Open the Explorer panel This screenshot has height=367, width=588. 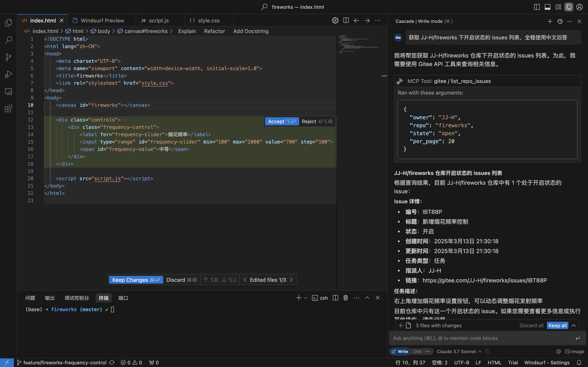(9, 23)
